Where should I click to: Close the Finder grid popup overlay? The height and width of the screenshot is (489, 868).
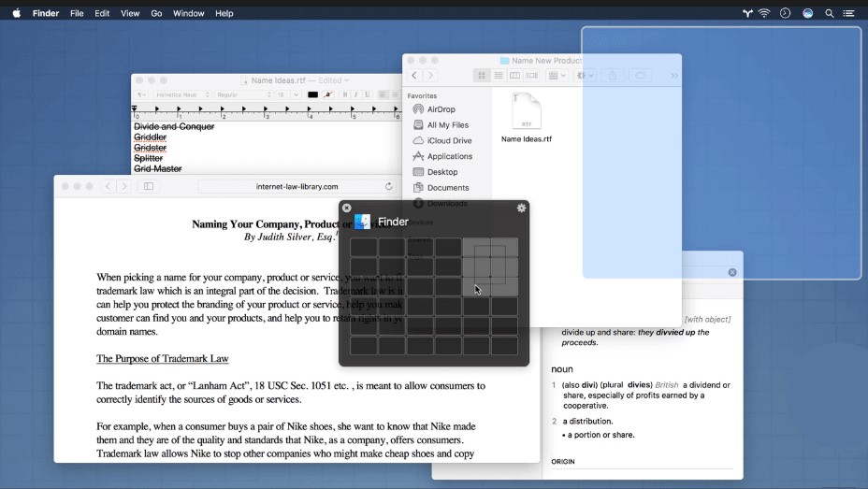click(346, 208)
